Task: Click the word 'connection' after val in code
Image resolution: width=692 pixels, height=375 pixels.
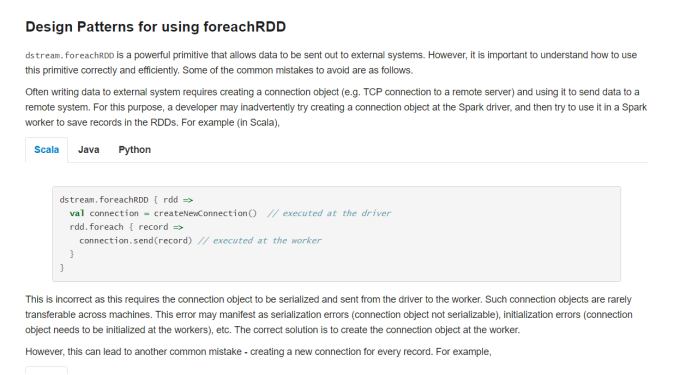Action: 114,213
